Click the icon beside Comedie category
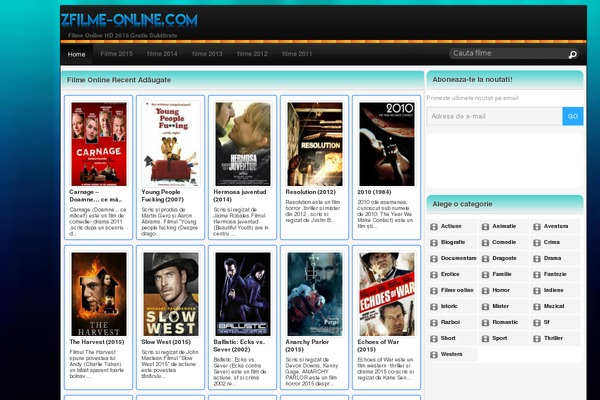 tap(485, 243)
